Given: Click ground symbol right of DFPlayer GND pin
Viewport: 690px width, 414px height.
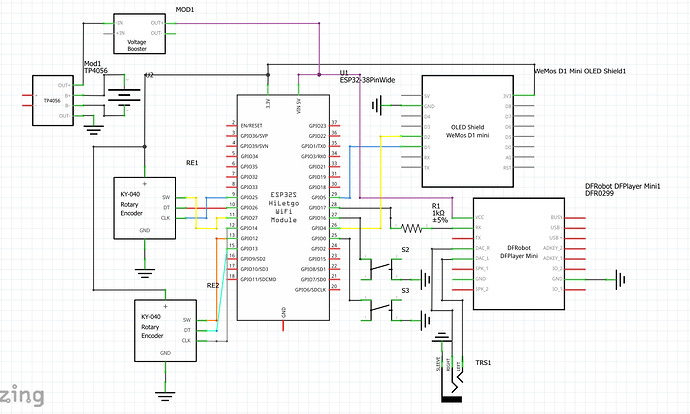Looking at the screenshot, I should (x=620, y=279).
